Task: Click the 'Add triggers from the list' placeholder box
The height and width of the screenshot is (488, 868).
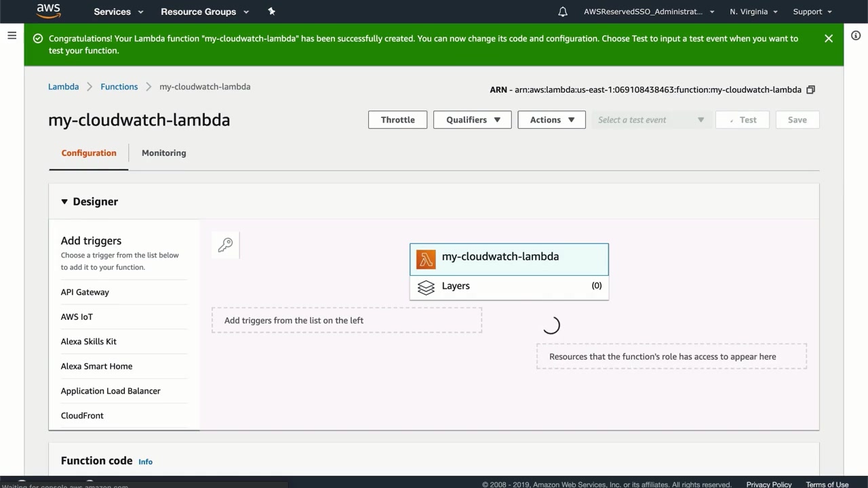Action: coord(347,320)
